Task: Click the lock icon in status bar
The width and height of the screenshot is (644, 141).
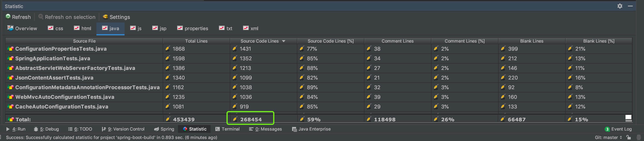Action: 629,137
